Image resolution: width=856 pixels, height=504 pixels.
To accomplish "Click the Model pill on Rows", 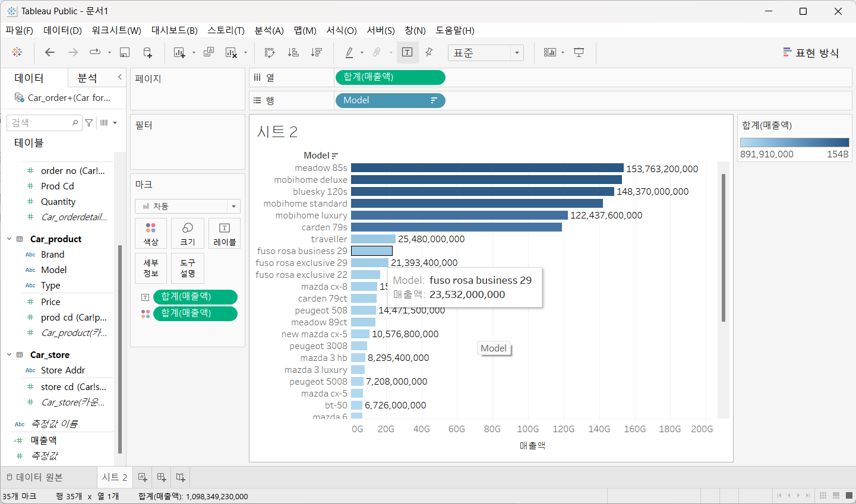I will click(x=390, y=100).
